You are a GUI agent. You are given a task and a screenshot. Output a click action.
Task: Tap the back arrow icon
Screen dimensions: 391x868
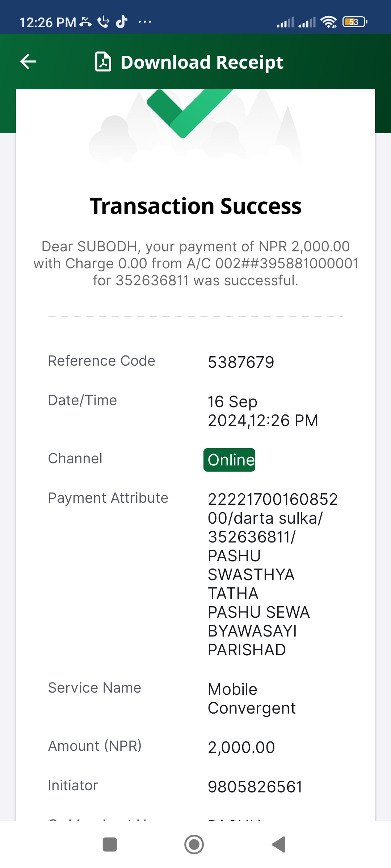coord(28,61)
